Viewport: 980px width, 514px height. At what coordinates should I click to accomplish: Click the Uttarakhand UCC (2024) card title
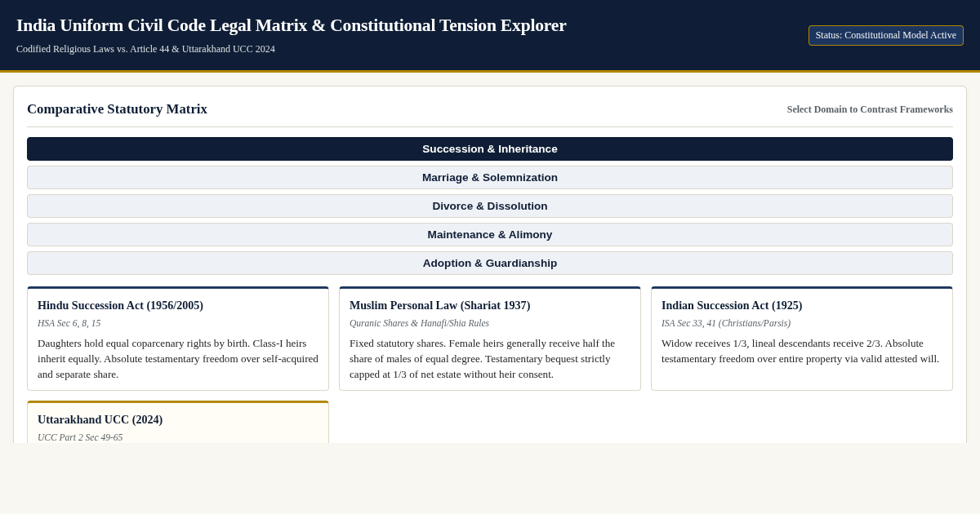(100, 420)
